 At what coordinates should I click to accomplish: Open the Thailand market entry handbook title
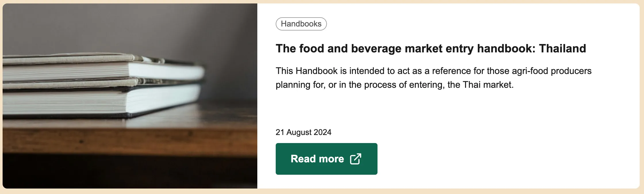click(x=430, y=49)
